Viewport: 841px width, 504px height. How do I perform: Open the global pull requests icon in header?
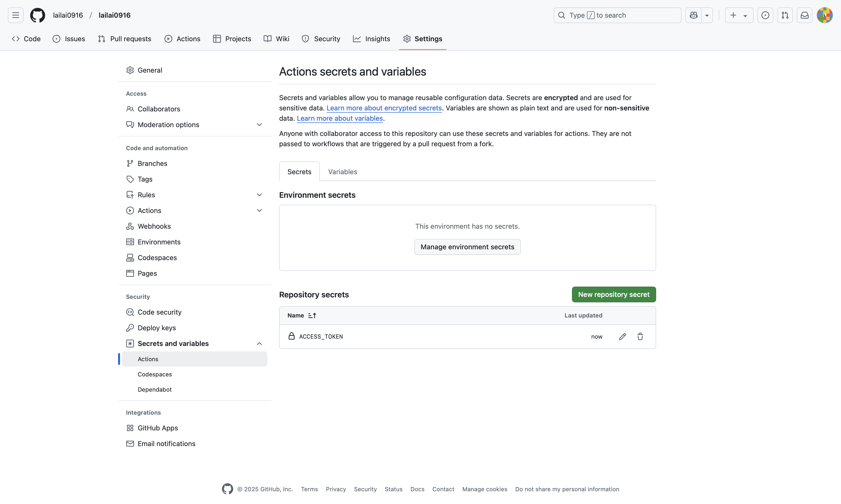click(785, 15)
